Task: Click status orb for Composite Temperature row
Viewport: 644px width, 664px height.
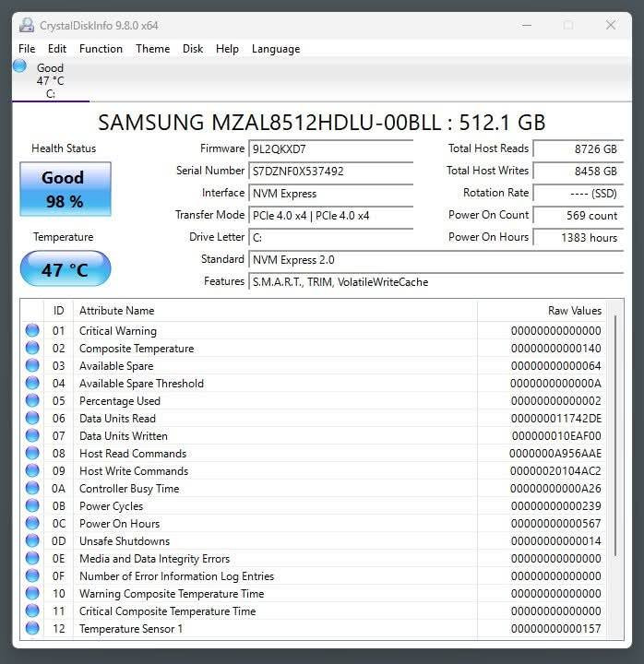Action: coord(32,348)
